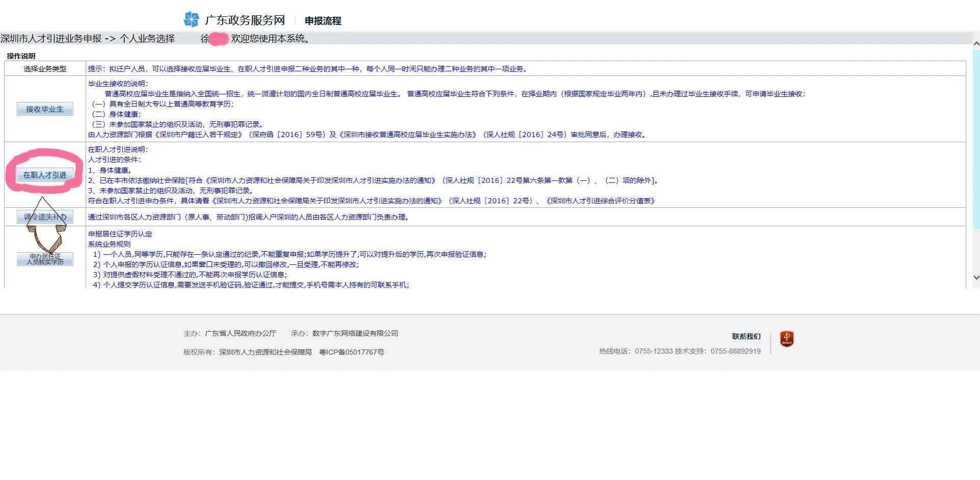Open 申办居住证人员核实学历 button
The image size is (980, 480).
click(45, 259)
